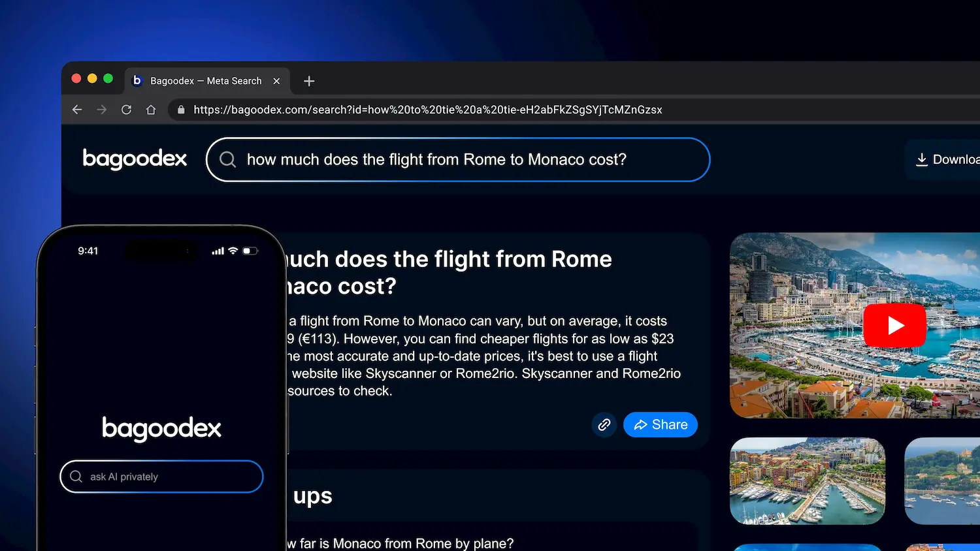Click the search magnifier icon in the search bar
This screenshot has width=980, height=551.
(x=227, y=159)
